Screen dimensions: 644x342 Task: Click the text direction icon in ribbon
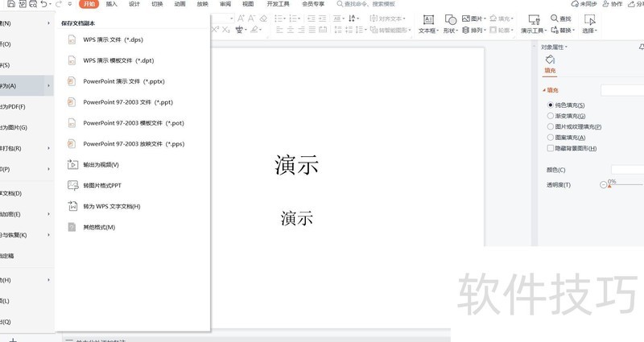coord(352,19)
